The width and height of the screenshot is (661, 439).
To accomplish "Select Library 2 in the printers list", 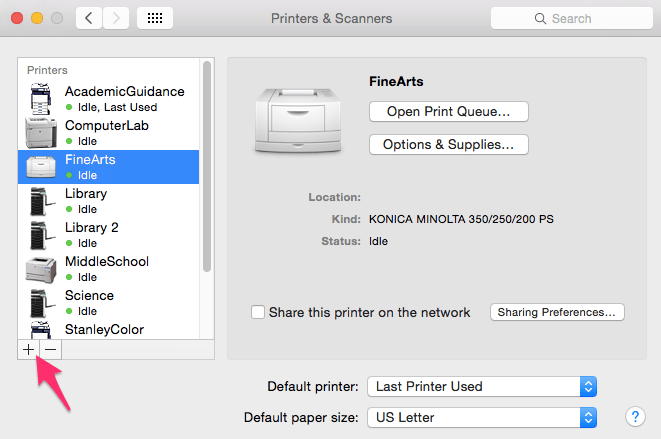I will click(92, 228).
